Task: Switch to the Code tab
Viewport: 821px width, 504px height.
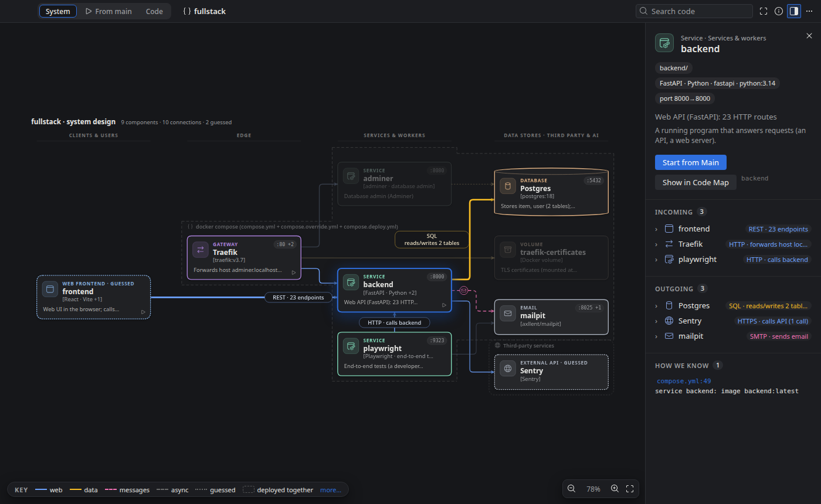Action: (154, 11)
